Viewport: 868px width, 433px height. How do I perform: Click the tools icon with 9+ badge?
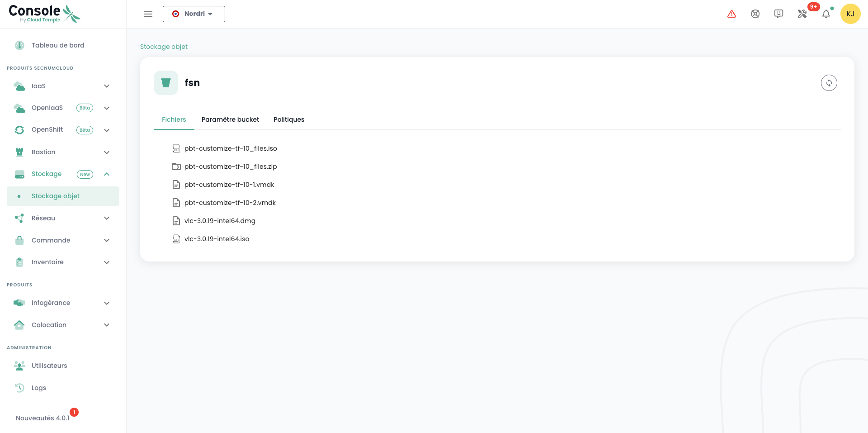pyautogui.click(x=802, y=14)
